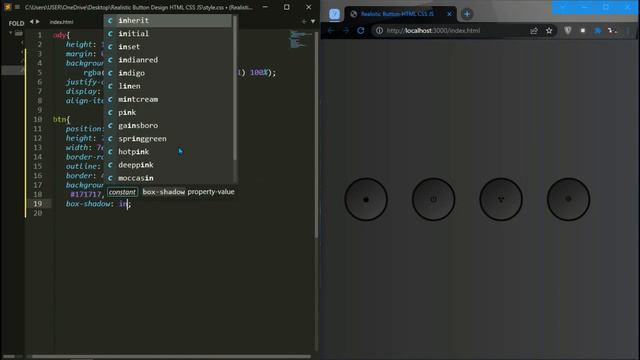Click the autocomplete popup scrollbar

(235, 88)
